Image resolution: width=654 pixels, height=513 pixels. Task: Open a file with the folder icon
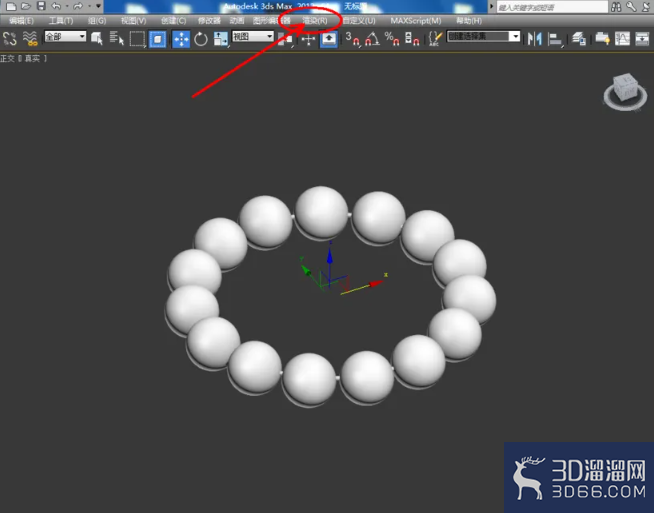click(x=26, y=6)
